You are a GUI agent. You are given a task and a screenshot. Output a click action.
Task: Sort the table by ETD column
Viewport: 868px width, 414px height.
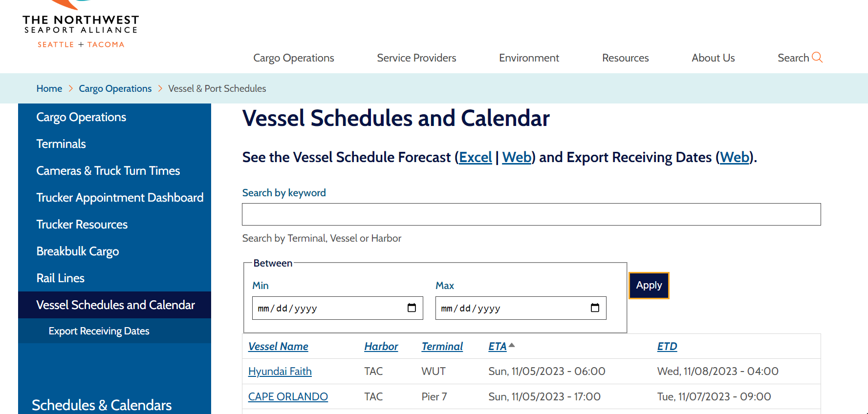[x=667, y=346]
